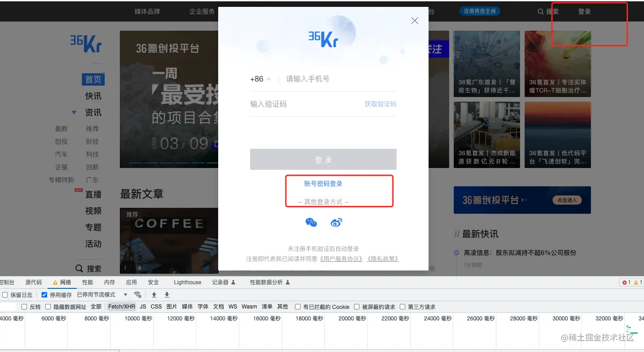Expand the +86 country code selector
Image resolution: width=644 pixels, height=352 pixels.
pyautogui.click(x=261, y=79)
